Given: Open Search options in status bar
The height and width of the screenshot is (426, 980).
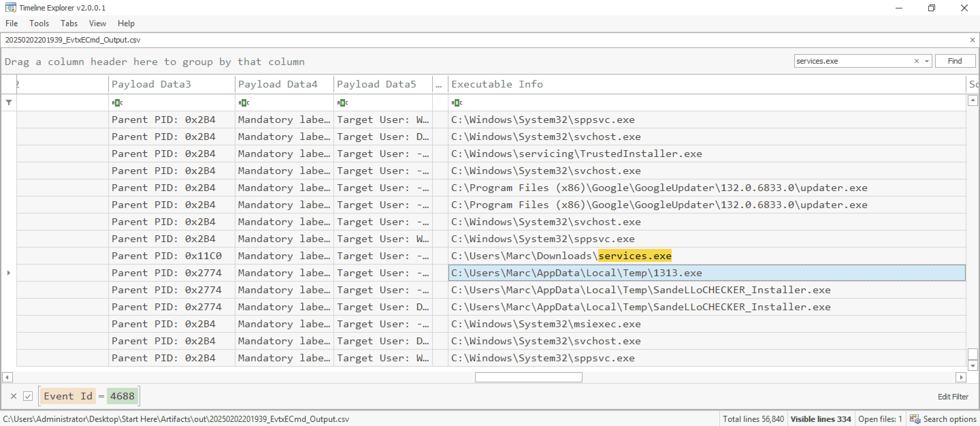Looking at the screenshot, I should tap(943, 419).
